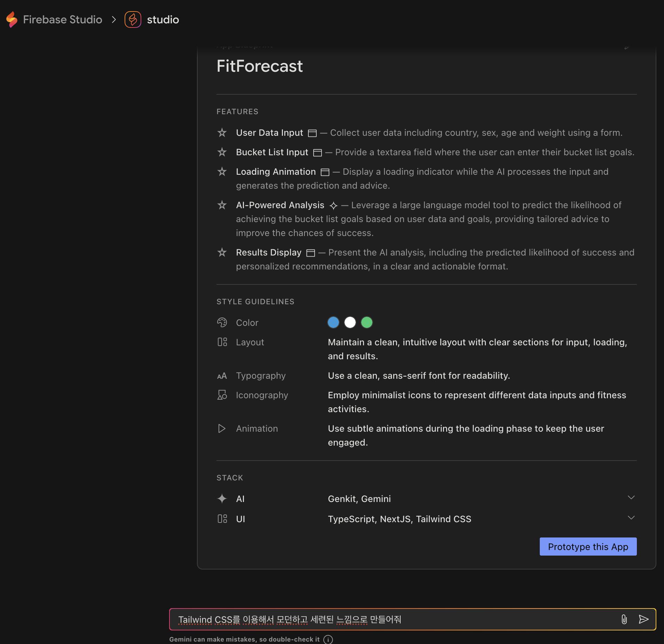Click the Color palette icon
Screen dimensions: 664x644
(x=222, y=323)
